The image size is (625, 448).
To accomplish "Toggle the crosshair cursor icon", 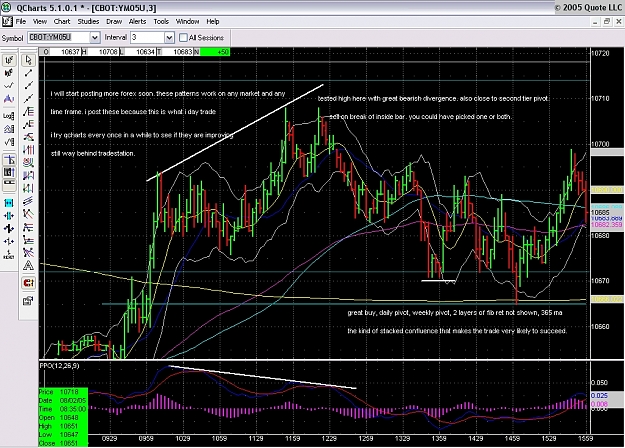I will 9,160.
